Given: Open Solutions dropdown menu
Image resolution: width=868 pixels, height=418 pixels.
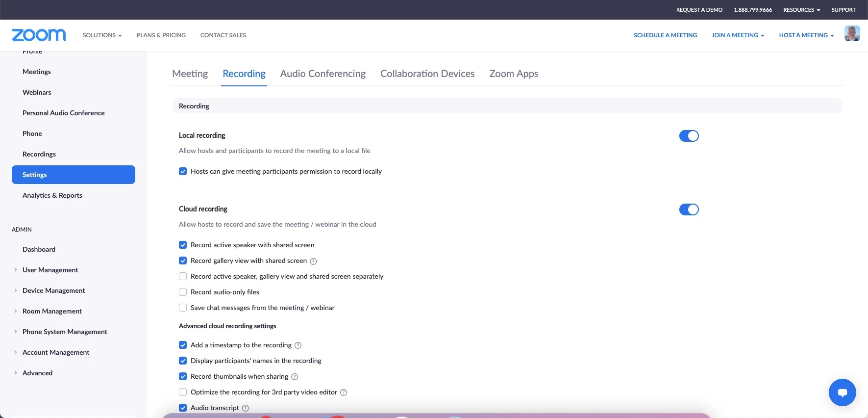Looking at the screenshot, I should pos(102,35).
